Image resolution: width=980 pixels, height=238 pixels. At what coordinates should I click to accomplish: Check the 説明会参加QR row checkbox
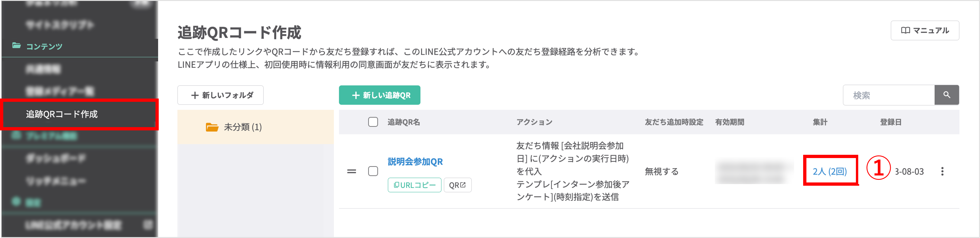tap(373, 172)
